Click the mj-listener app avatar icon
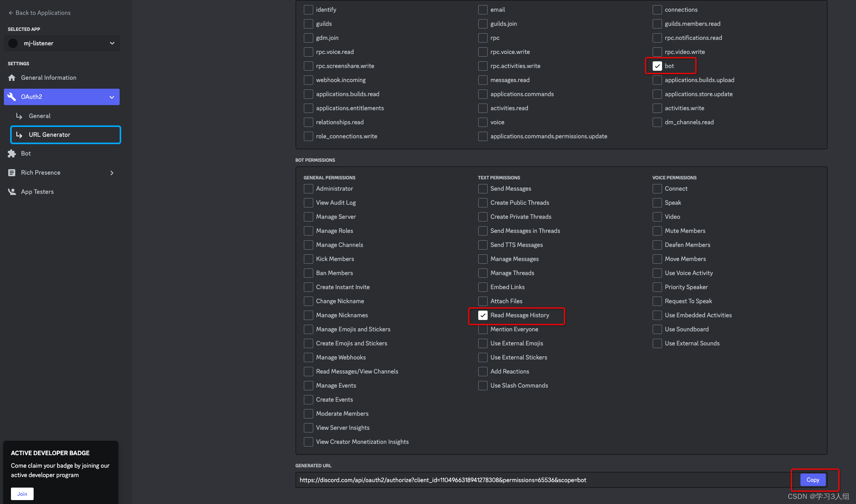 13,43
